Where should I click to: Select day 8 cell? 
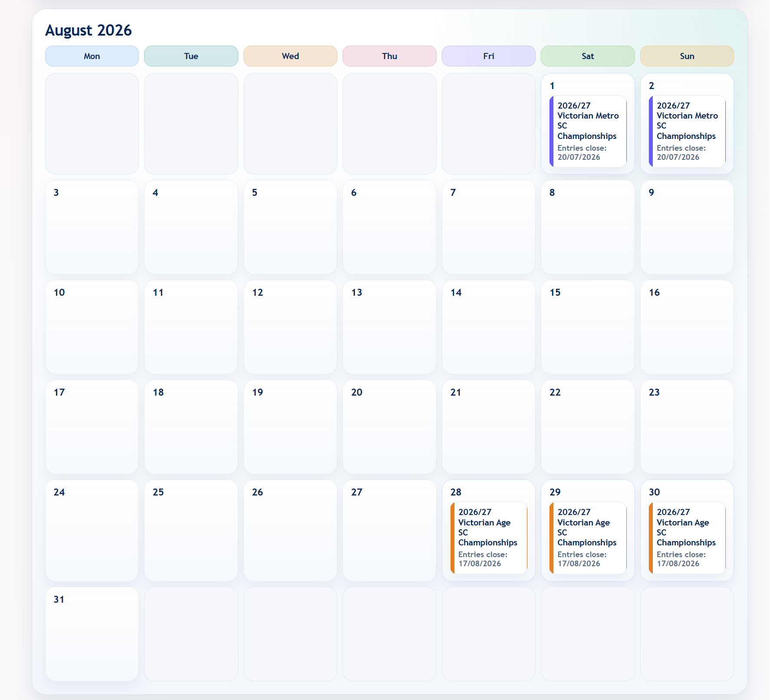pos(588,227)
